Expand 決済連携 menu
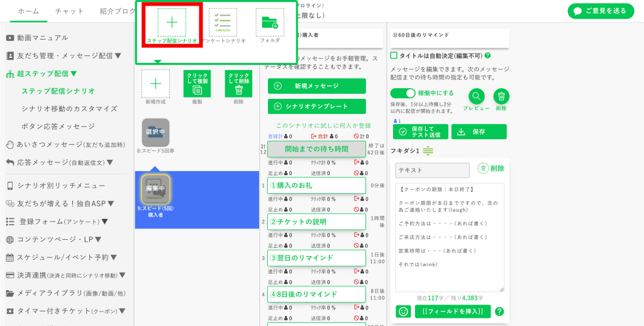The image size is (644, 326). tap(65, 276)
